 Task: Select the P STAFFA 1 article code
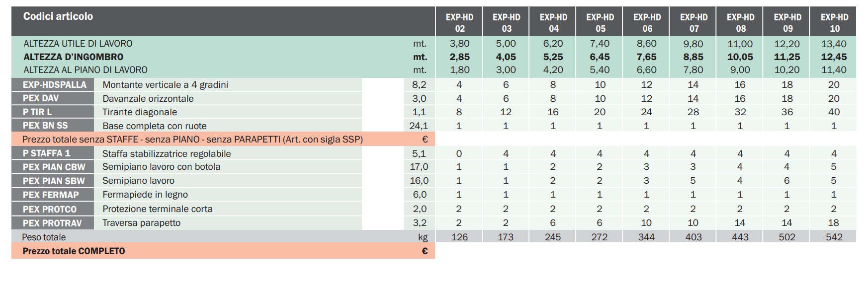46,153
